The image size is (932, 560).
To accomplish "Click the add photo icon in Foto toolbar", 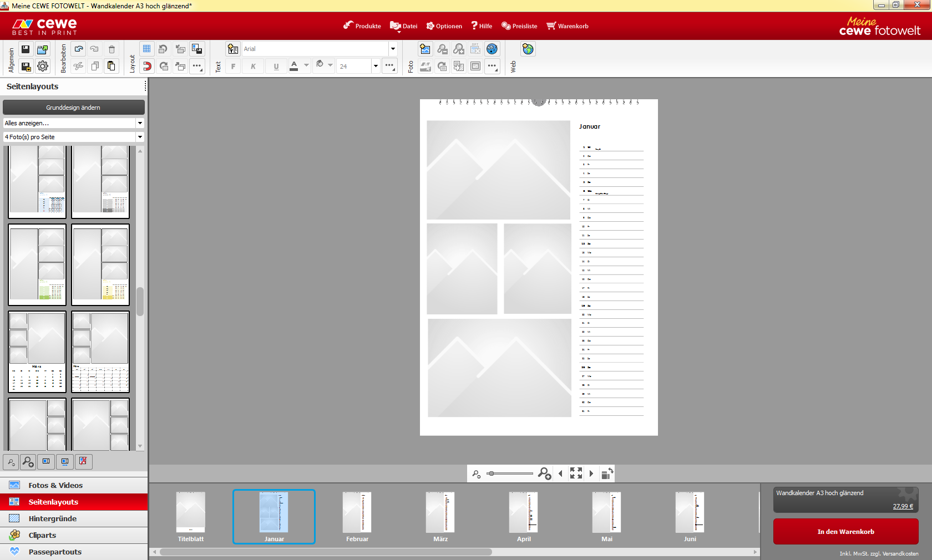I will (x=425, y=49).
